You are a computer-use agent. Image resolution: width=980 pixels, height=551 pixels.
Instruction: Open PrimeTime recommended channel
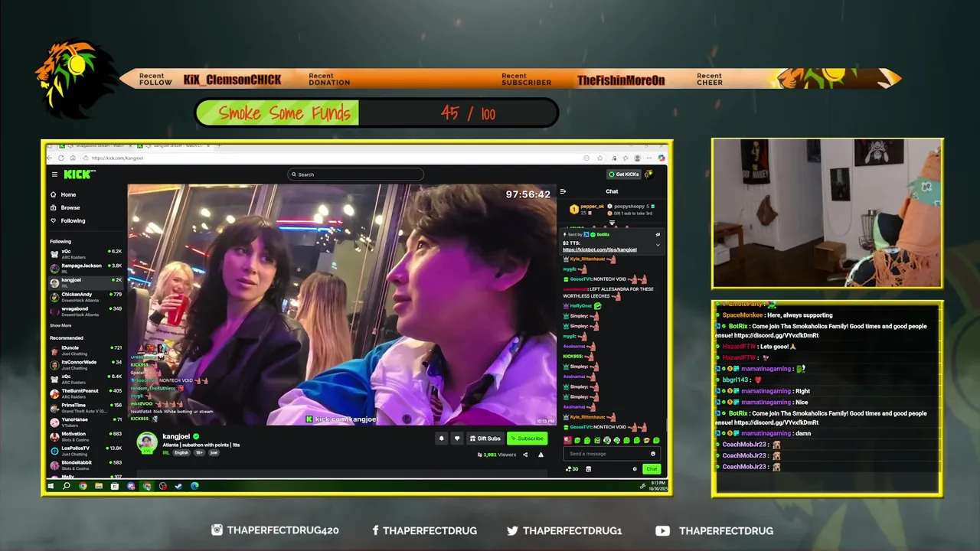87,407
